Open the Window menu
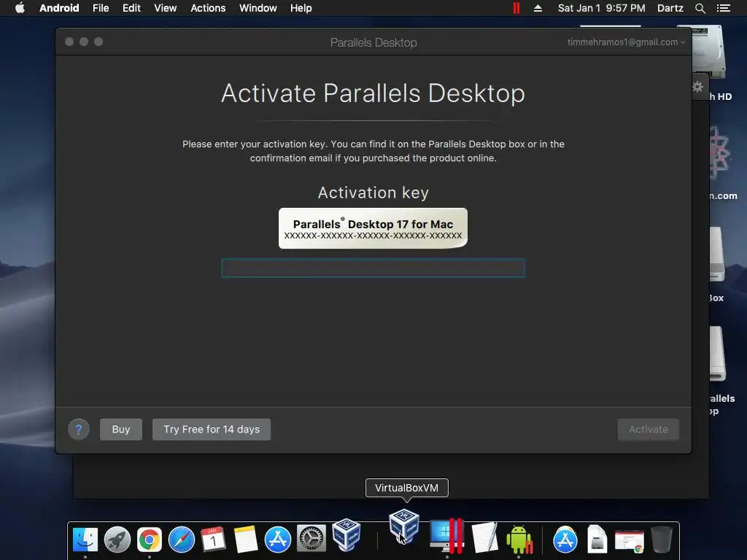Screen dimensions: 747x560 coord(258,8)
